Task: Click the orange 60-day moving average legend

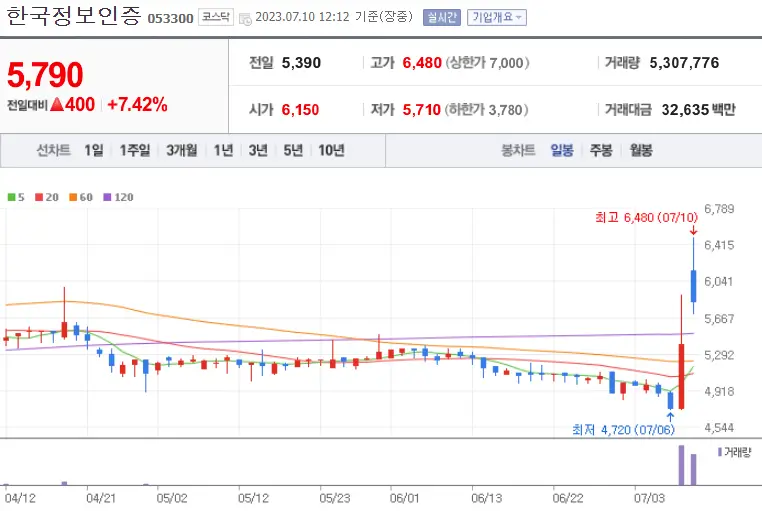Action: (x=81, y=197)
